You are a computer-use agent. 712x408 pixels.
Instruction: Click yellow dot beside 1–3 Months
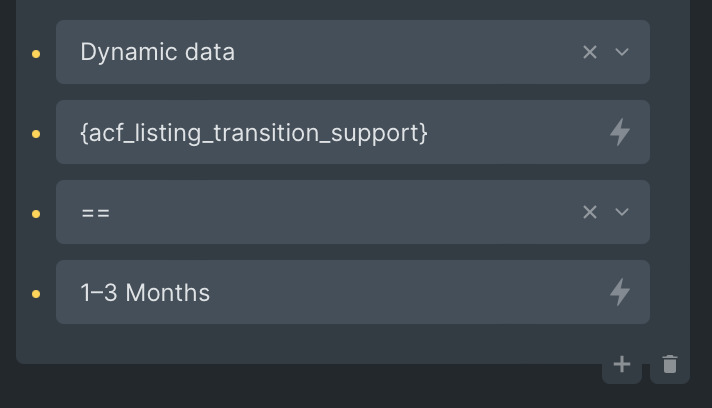37,294
